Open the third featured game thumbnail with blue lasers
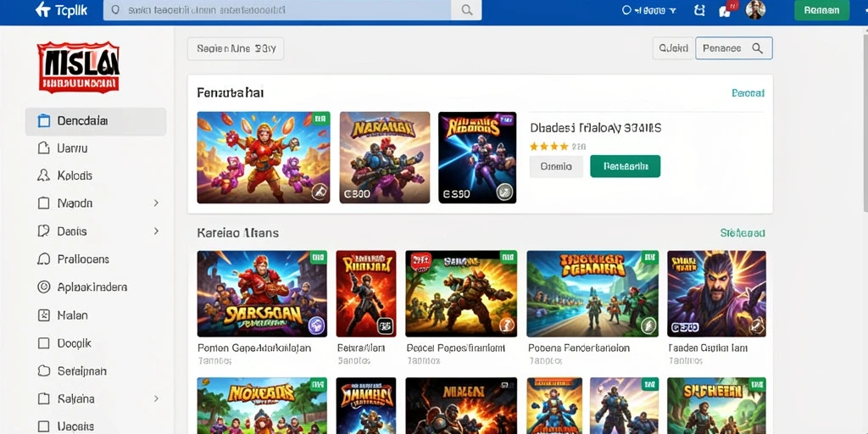This screenshot has width=868, height=434. point(477,158)
